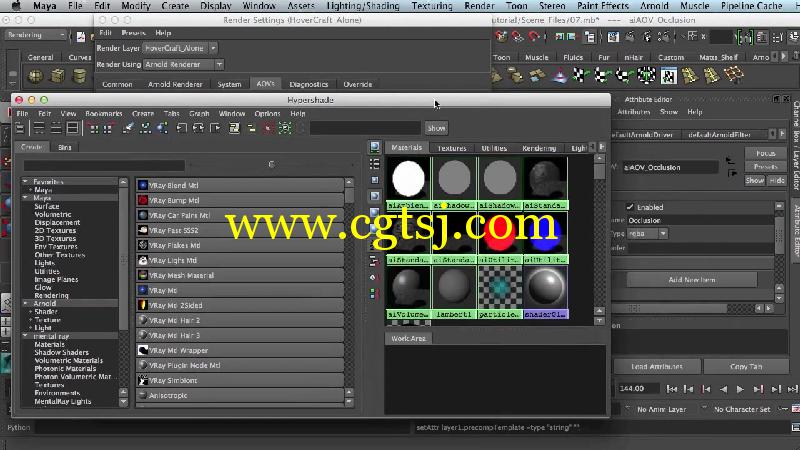Click the Presets button in Attribute Editor

(x=765, y=167)
